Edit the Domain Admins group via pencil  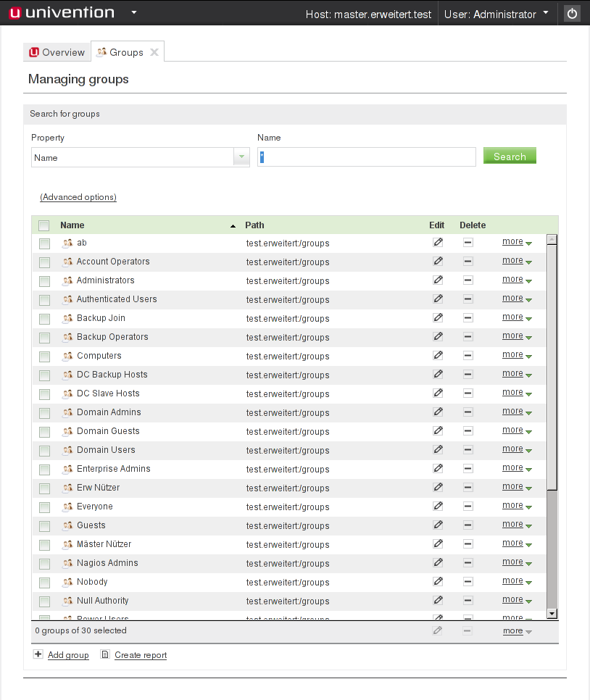(438, 412)
